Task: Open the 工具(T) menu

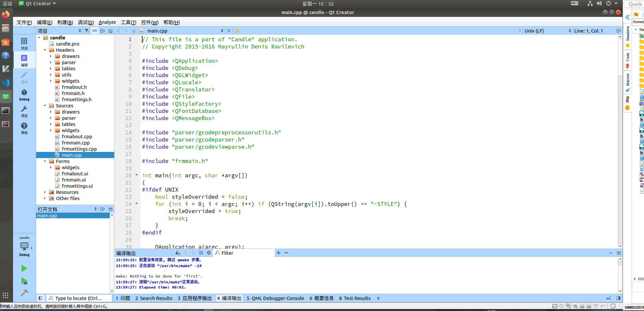Action: [128, 22]
